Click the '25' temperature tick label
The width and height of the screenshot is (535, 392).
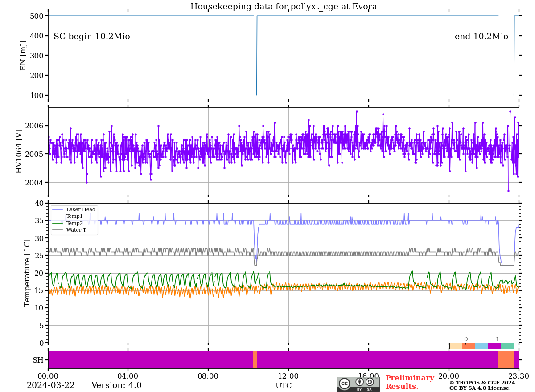39,256
